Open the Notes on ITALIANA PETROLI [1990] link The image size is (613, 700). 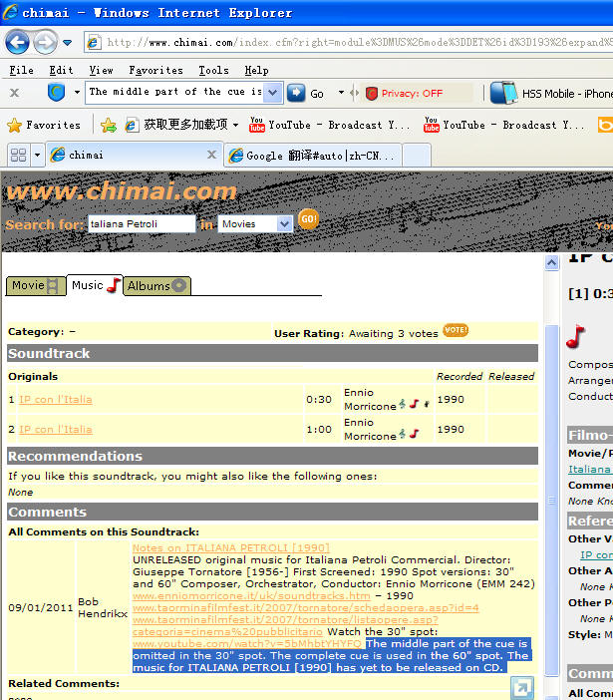(231, 547)
